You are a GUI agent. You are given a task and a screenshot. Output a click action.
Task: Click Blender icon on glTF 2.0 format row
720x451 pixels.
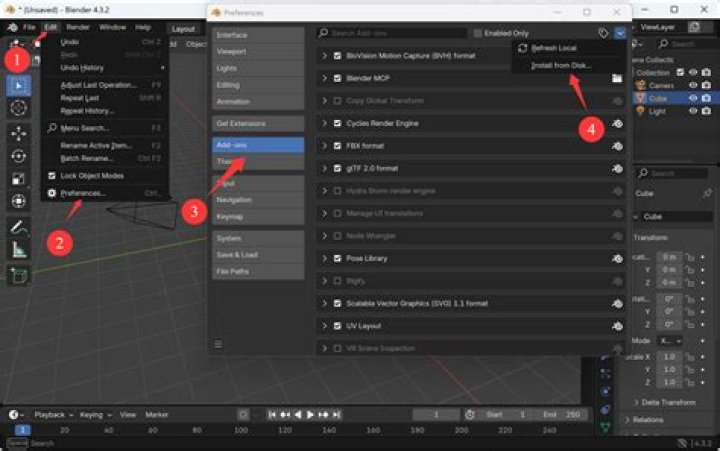618,169
